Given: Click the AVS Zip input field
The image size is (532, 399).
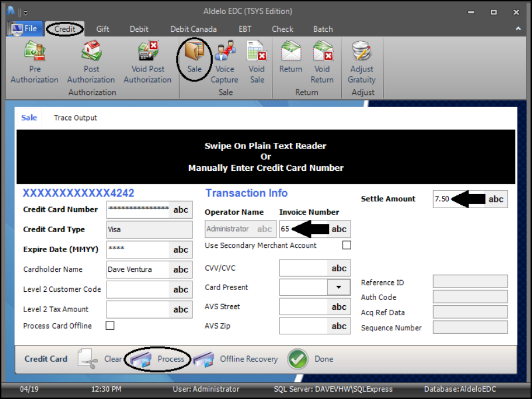Looking at the screenshot, I should 303,326.
